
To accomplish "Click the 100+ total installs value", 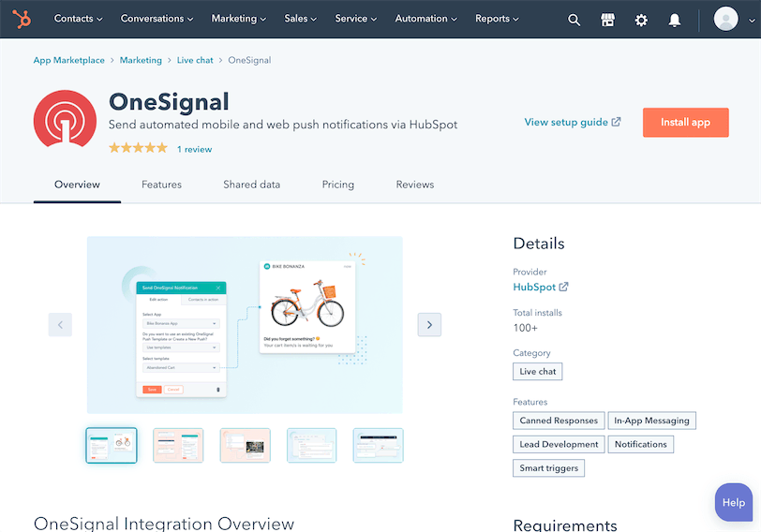I will pyautogui.click(x=525, y=328).
